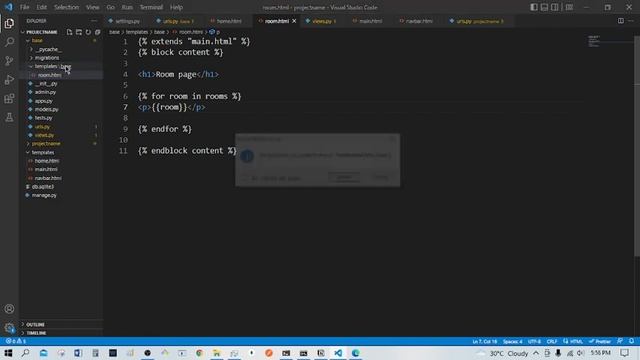Open room.html in Explorer tree

(x=49, y=75)
